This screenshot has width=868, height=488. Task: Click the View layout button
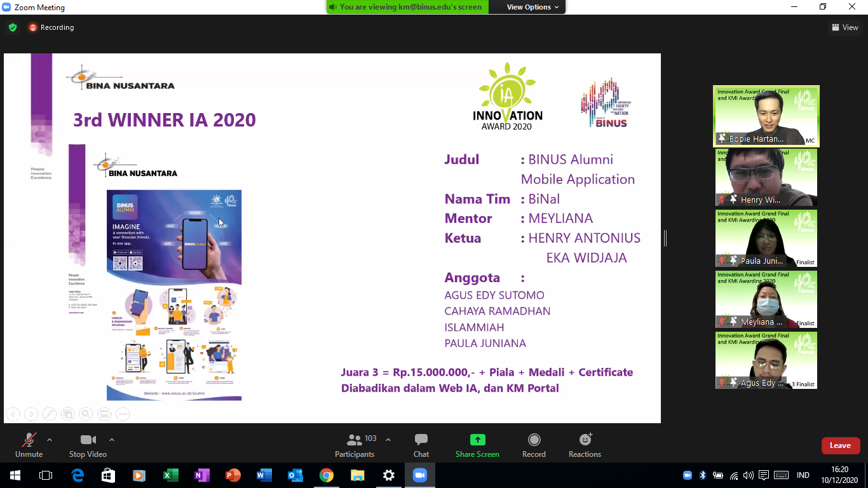tap(845, 27)
